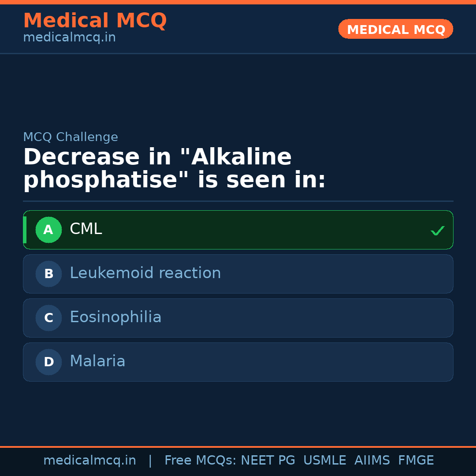
Task: Click the D letter circle badge
Action: coord(48,362)
